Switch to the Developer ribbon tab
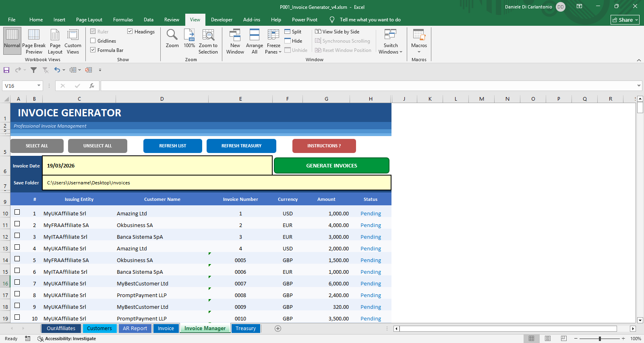 [222, 20]
